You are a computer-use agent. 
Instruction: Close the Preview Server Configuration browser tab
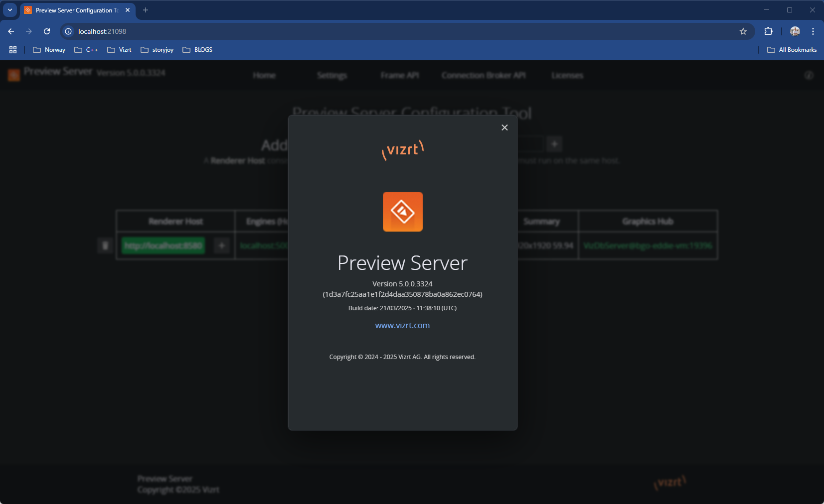128,10
